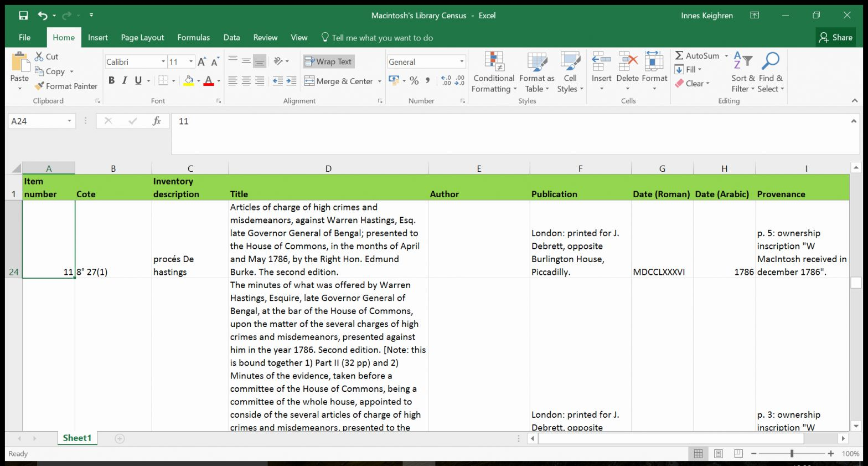Open the General number format dropdown

tap(462, 62)
